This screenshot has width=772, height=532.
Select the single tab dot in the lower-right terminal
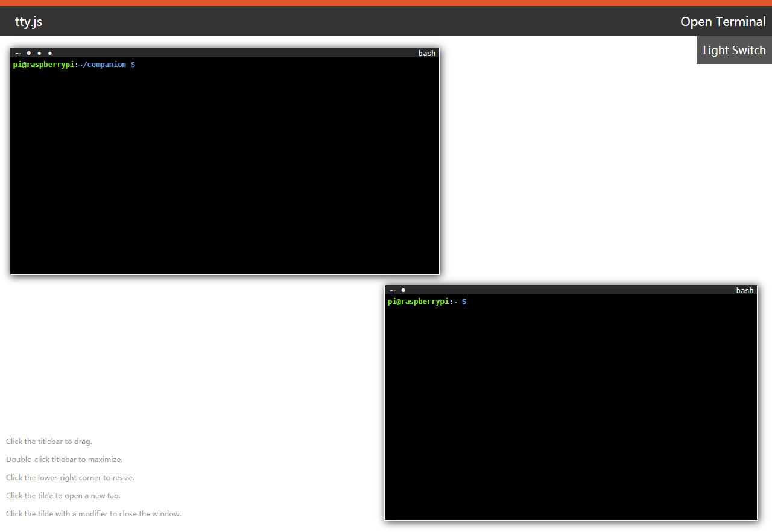[403, 290]
